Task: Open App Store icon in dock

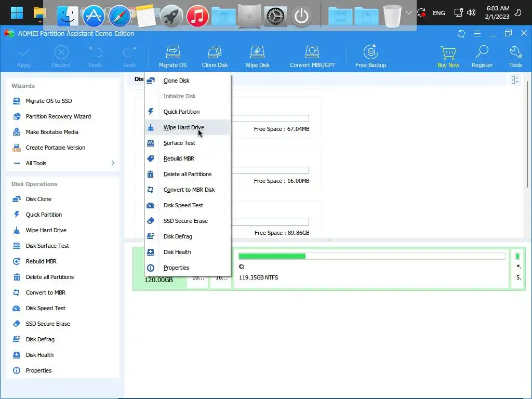Action: coord(94,16)
